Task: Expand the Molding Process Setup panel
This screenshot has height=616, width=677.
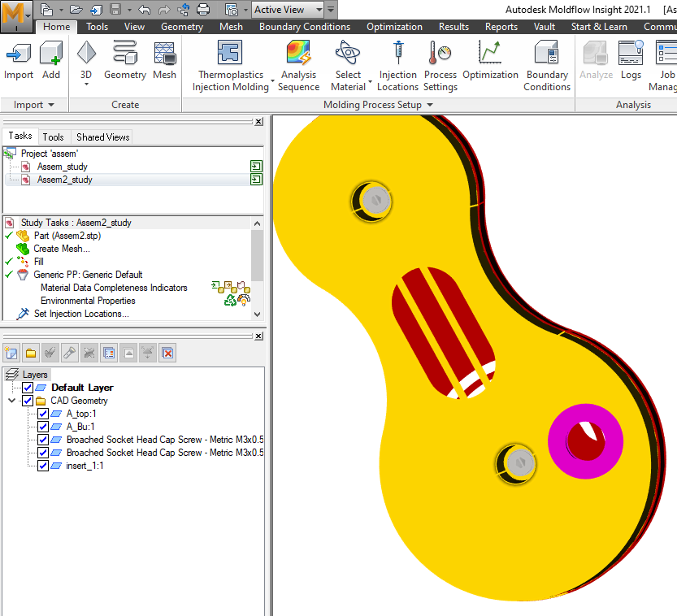Action: (x=378, y=105)
